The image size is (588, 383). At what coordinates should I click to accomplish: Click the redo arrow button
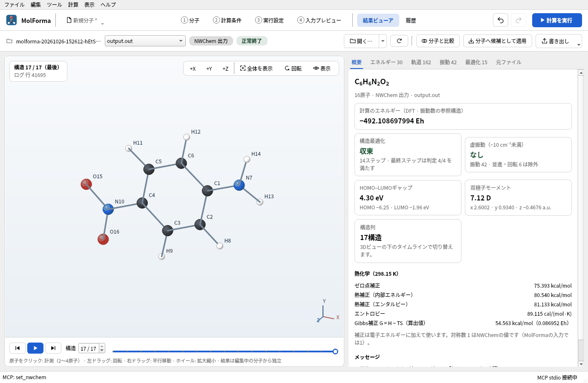519,20
